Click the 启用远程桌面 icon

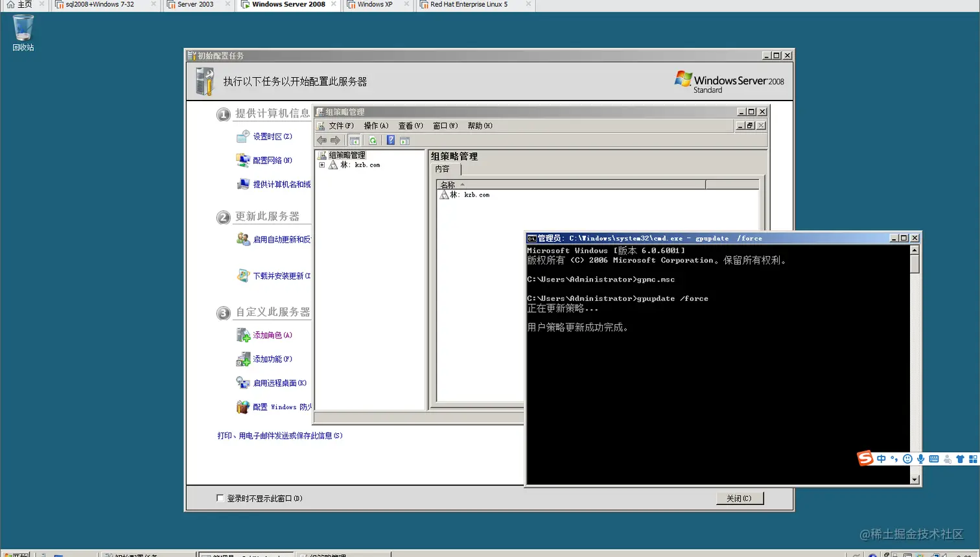[243, 383]
